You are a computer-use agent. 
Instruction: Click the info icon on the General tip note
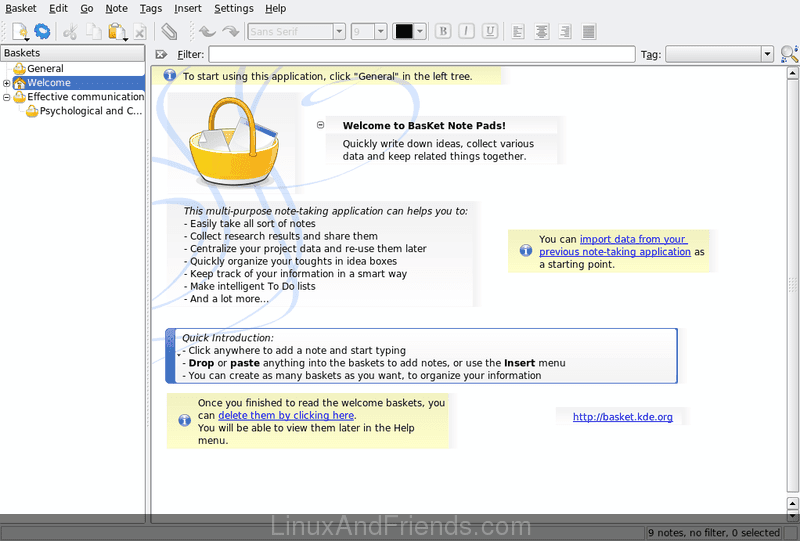tap(169, 76)
